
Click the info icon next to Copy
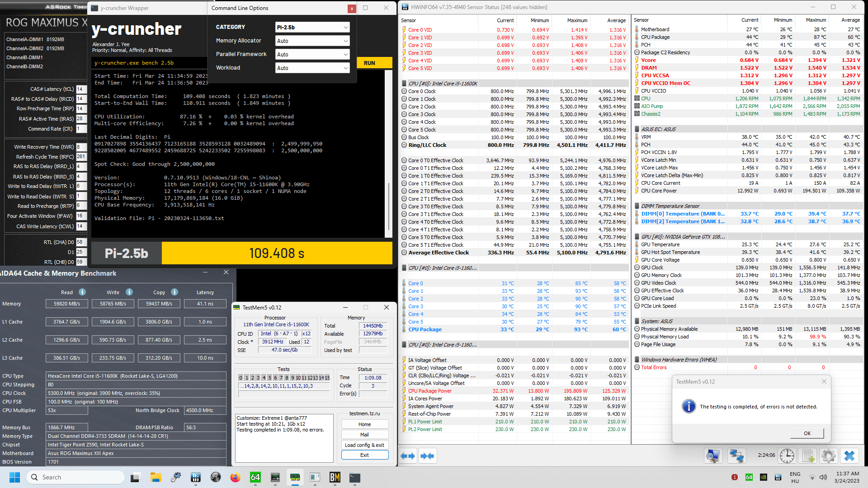175,292
